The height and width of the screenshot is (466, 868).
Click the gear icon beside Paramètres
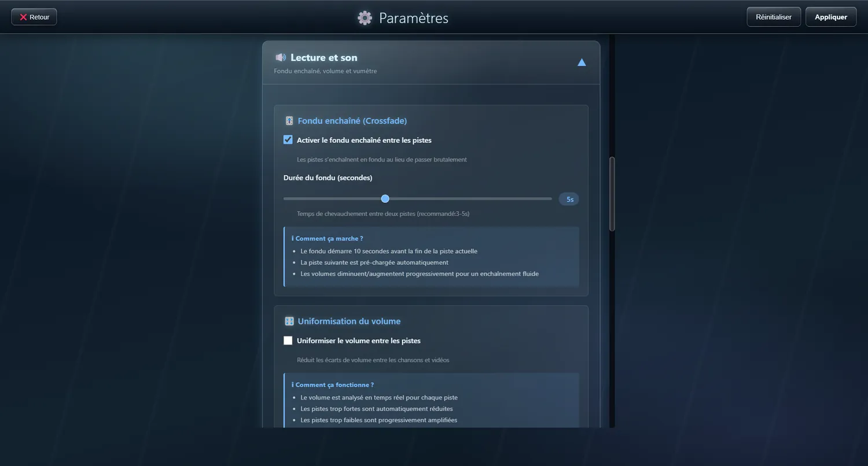[365, 18]
